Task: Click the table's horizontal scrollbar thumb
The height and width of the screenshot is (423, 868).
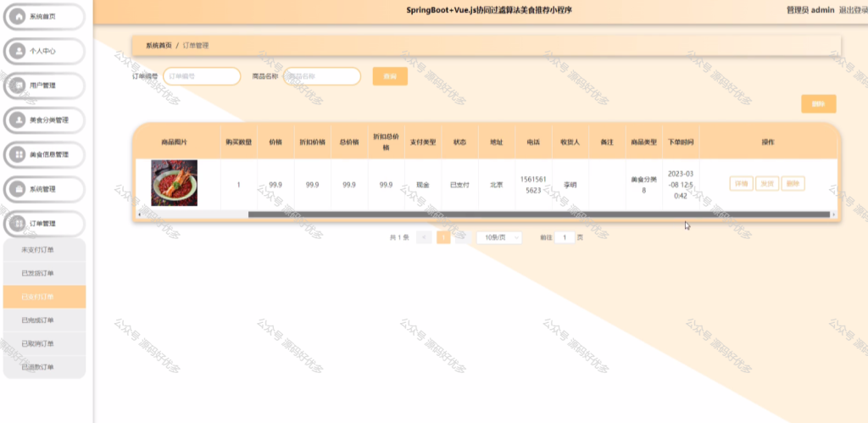Action: [x=539, y=214]
